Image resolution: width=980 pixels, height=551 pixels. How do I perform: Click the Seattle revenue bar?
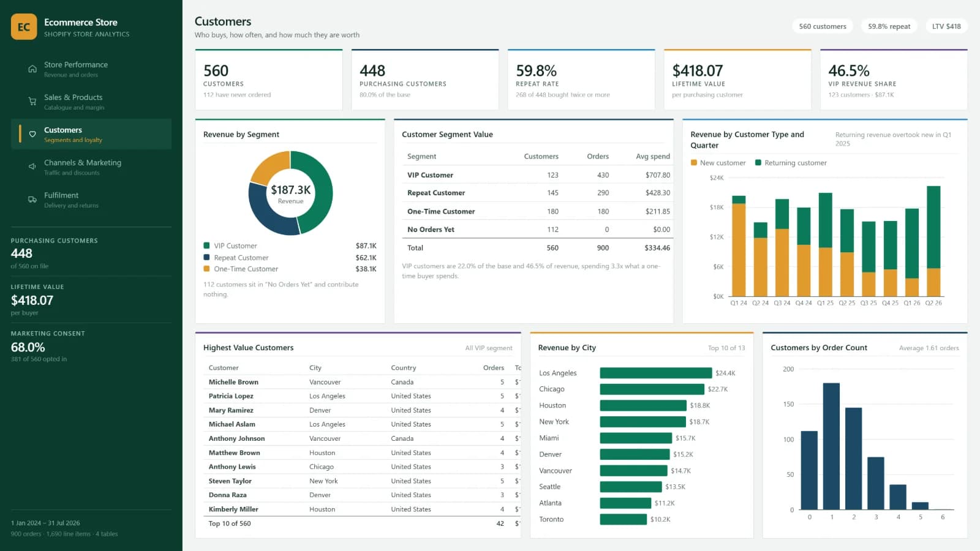[631, 487]
